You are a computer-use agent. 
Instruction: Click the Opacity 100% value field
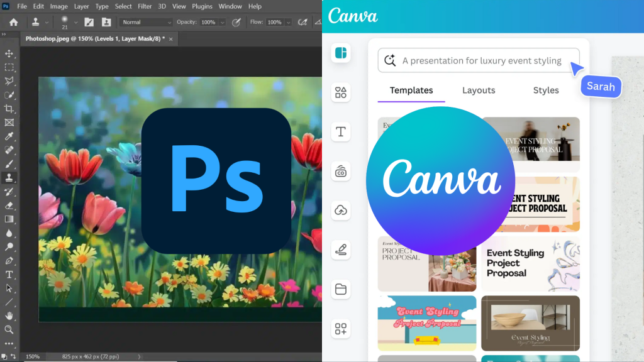[209, 22]
